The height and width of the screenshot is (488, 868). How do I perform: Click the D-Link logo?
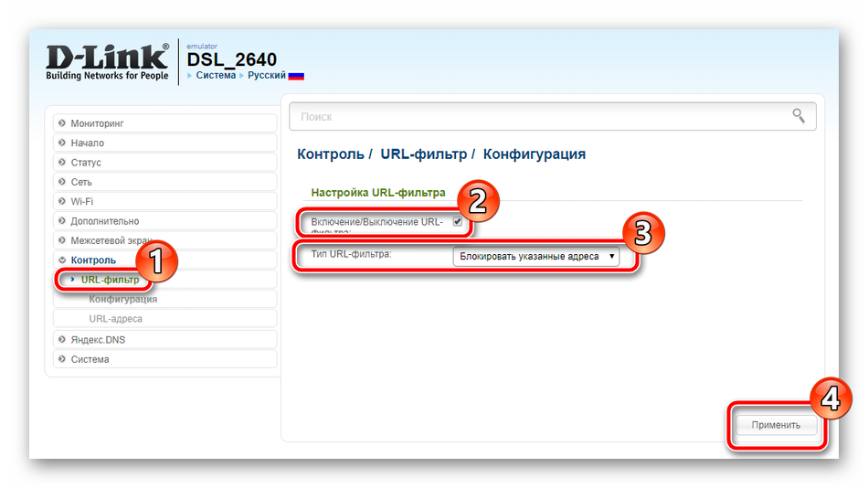[107, 62]
